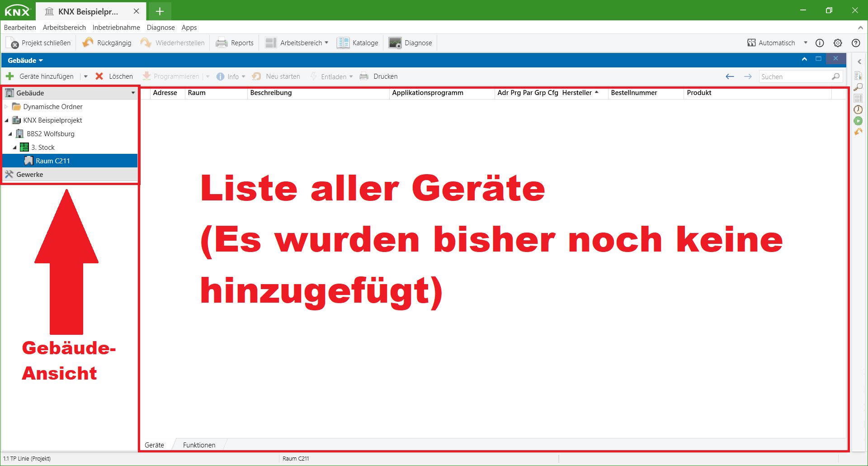
Task: Click the Drucken printer icon
Action: (364, 76)
